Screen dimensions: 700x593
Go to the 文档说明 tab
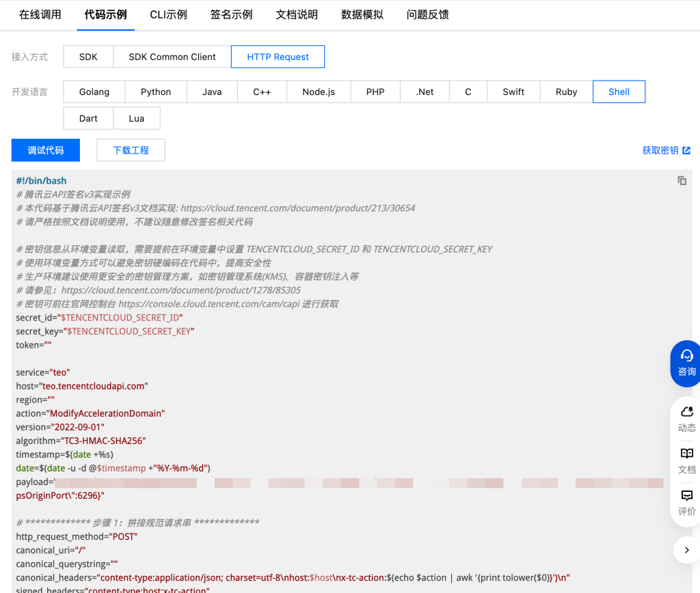[x=297, y=14]
